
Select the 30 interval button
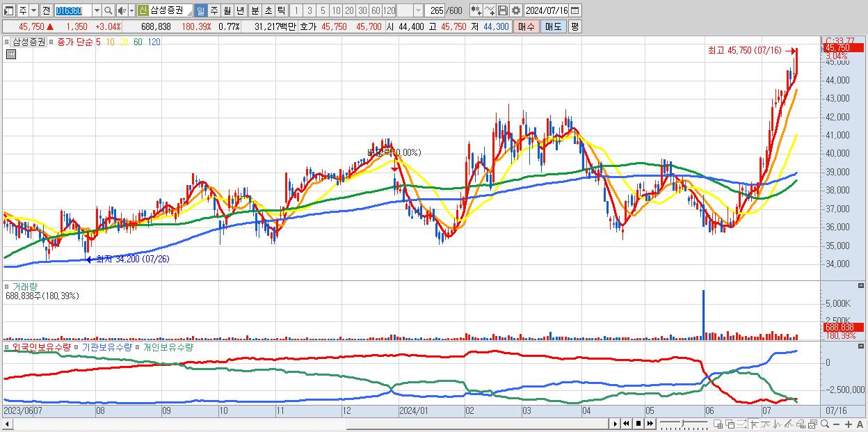pos(362,10)
